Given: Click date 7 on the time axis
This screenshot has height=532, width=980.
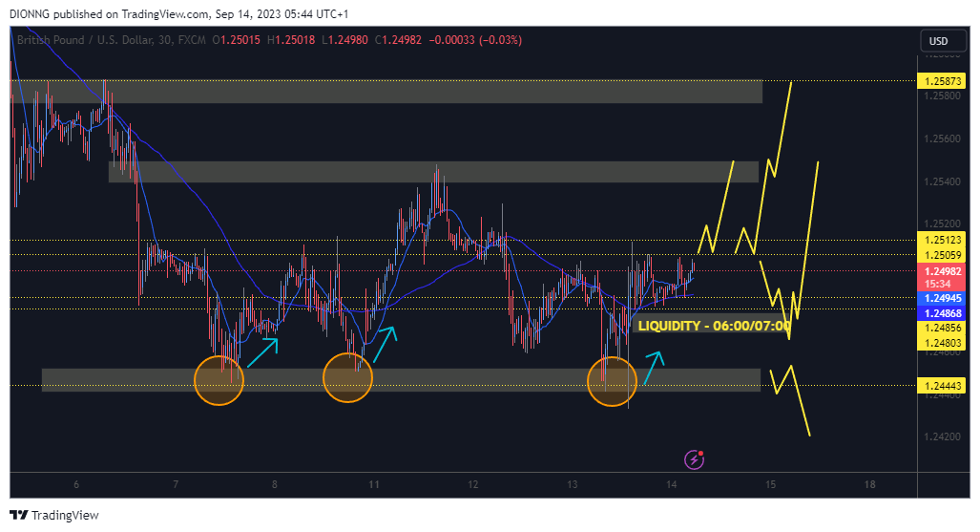Looking at the screenshot, I should click(176, 484).
